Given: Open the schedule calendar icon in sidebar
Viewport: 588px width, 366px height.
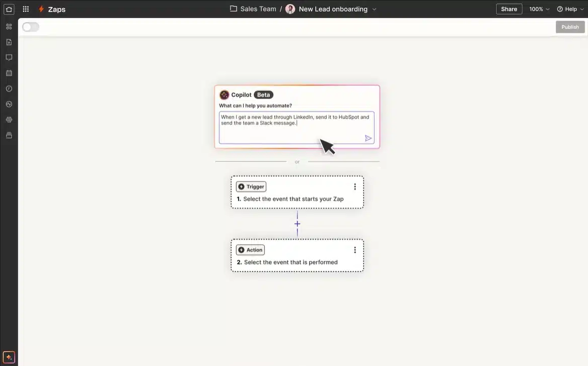Looking at the screenshot, I should click(x=9, y=72).
